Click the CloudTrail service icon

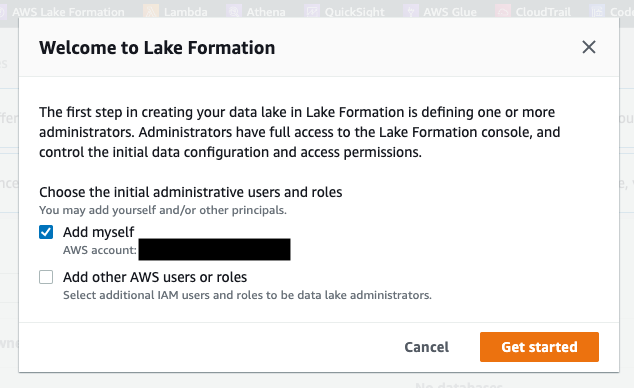(503, 12)
